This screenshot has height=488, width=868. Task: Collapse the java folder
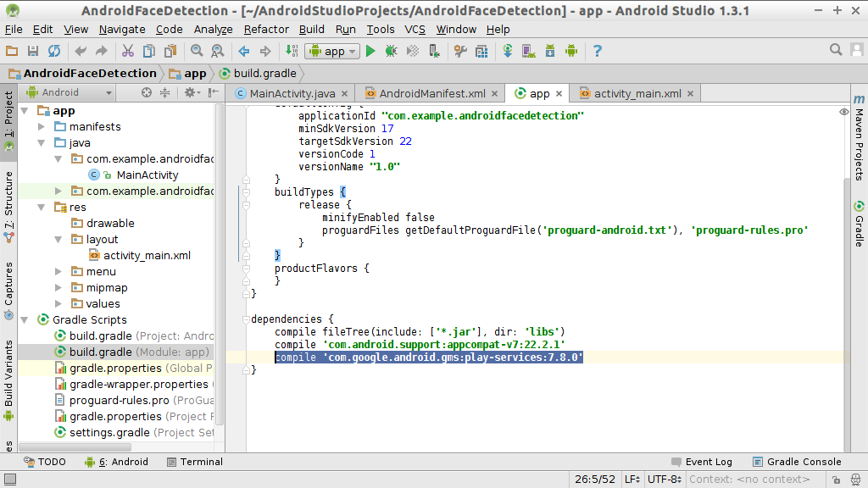click(x=42, y=143)
